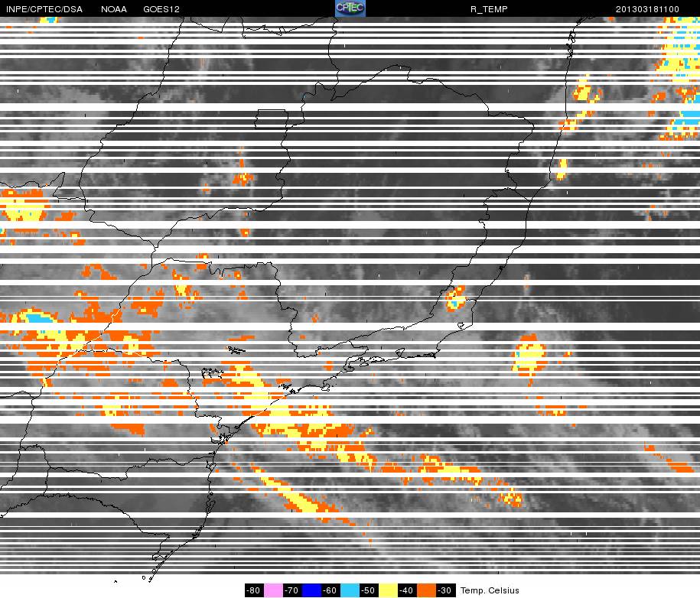Click the orange legend swatch after -40
700x598 pixels.
(x=426, y=590)
